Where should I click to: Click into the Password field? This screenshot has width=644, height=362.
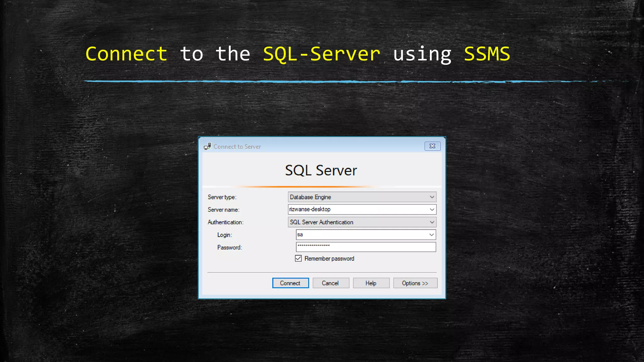[x=366, y=247]
